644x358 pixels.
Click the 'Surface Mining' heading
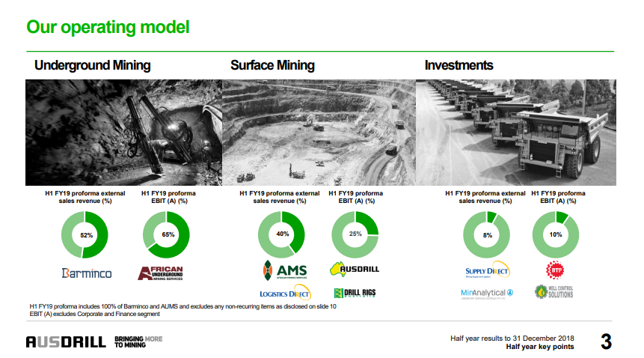point(272,65)
